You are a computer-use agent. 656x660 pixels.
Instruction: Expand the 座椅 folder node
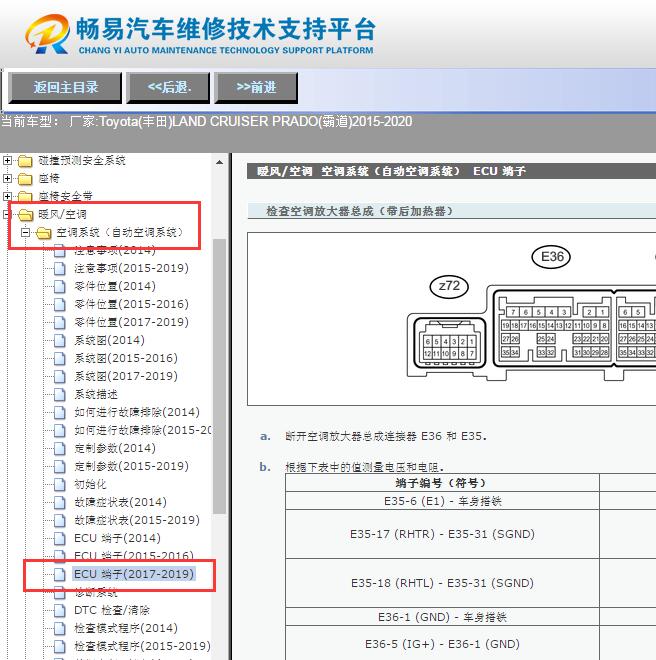[7, 178]
